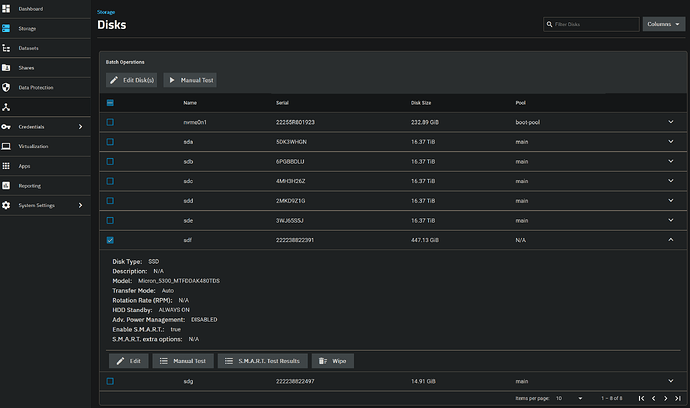Expand the nvme0n1 disk row details

671,122
